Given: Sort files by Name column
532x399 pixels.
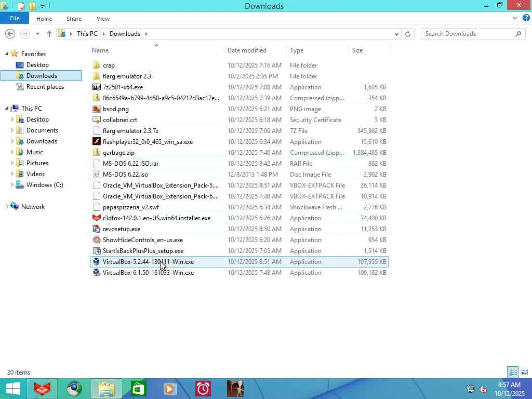Looking at the screenshot, I should point(157,50).
